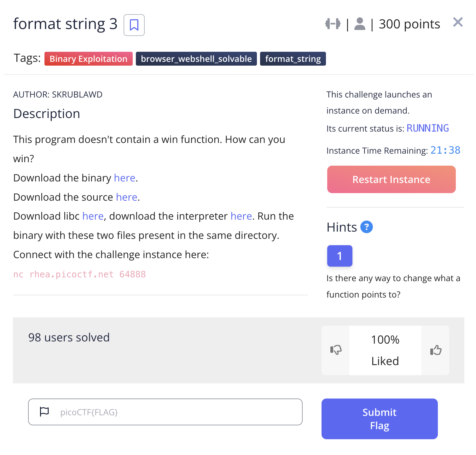Click the flag icon in input box
This screenshot has width=476, height=455.
point(44,412)
